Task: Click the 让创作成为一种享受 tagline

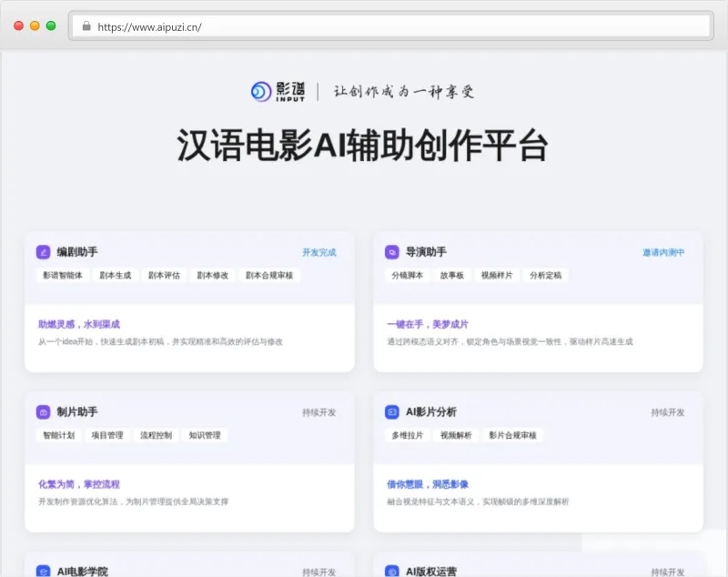Action: [x=404, y=91]
